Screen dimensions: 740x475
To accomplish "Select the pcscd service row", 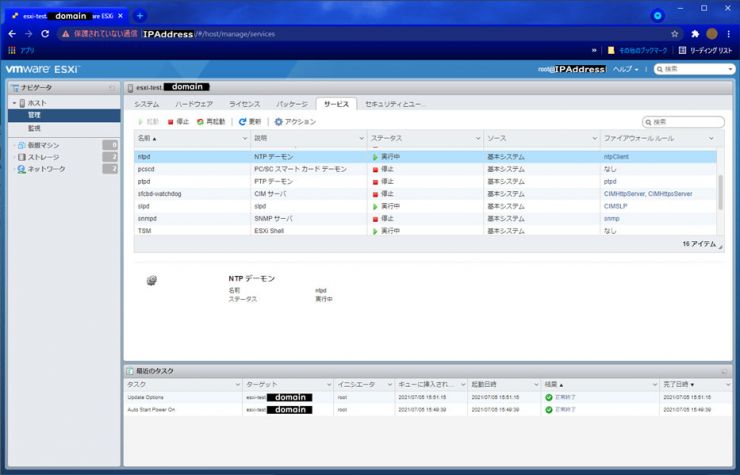I will pyautogui.click(x=425, y=169).
